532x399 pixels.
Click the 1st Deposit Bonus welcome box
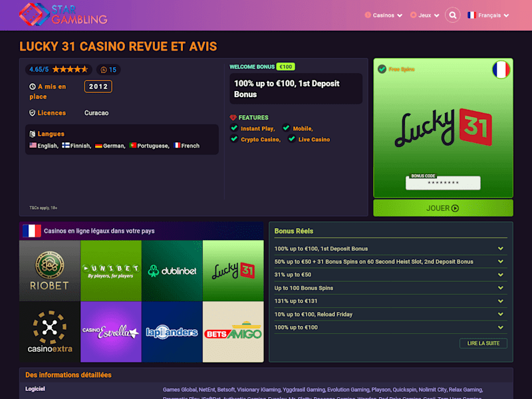[x=296, y=88]
